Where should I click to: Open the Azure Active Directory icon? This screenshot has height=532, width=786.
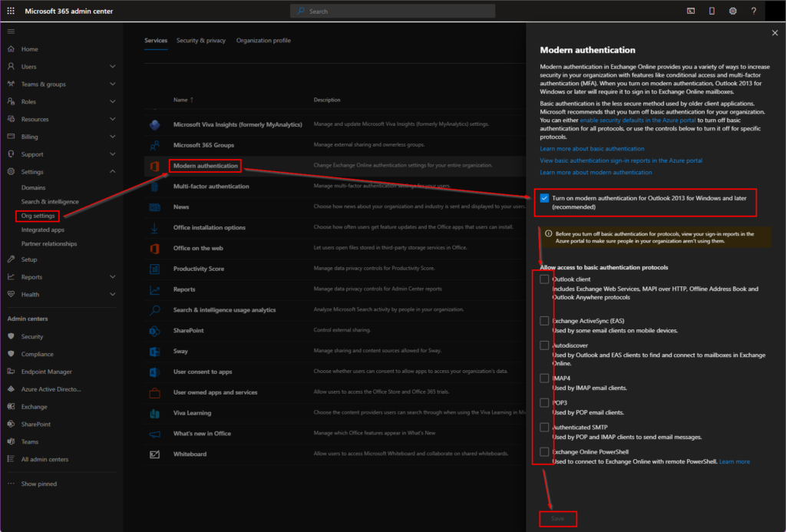[x=11, y=389]
